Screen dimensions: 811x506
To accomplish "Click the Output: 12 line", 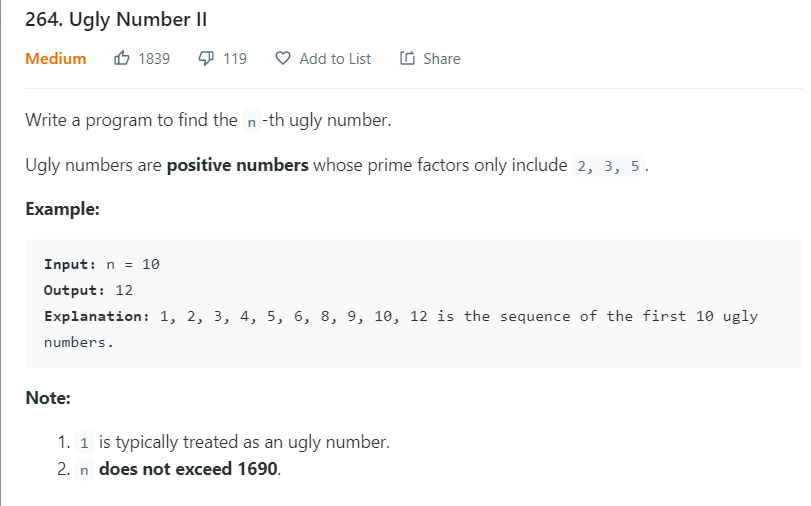I will 88,290.
